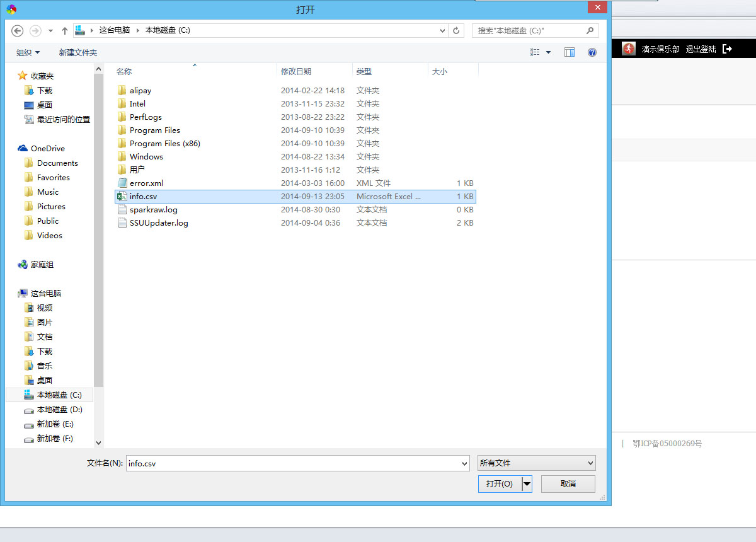This screenshot has height=542, width=756.
Task: Open the 组织 menu
Action: pos(28,52)
